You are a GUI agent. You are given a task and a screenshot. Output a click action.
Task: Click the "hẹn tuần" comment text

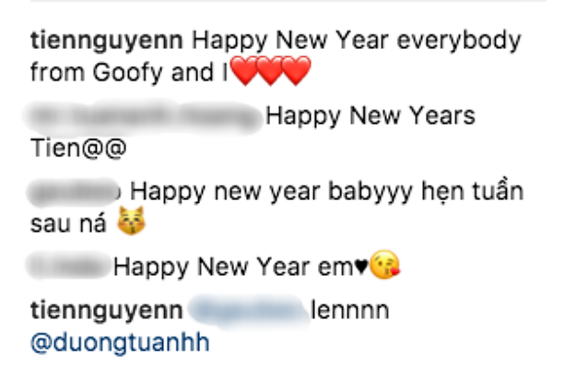(473, 192)
